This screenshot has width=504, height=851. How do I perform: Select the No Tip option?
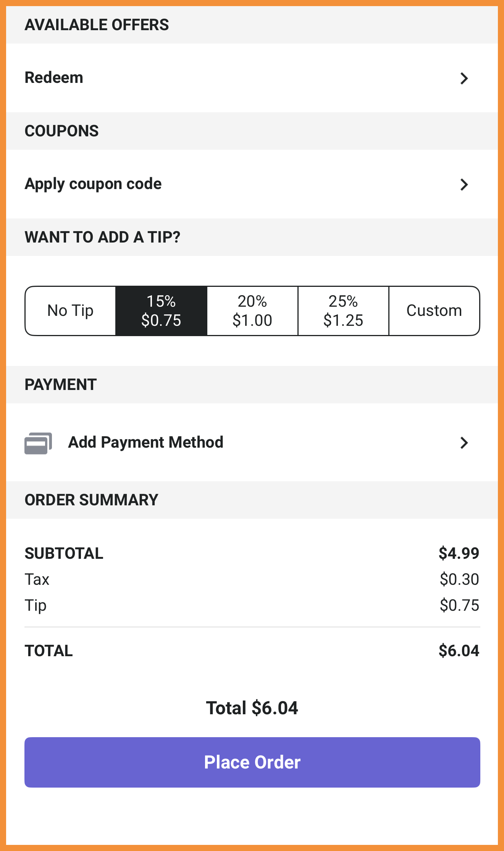point(70,311)
